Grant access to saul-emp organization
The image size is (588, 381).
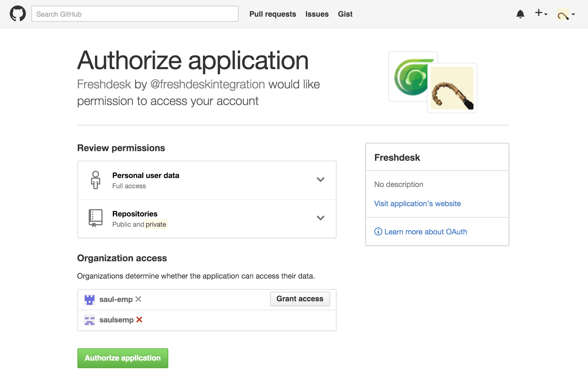coord(300,299)
